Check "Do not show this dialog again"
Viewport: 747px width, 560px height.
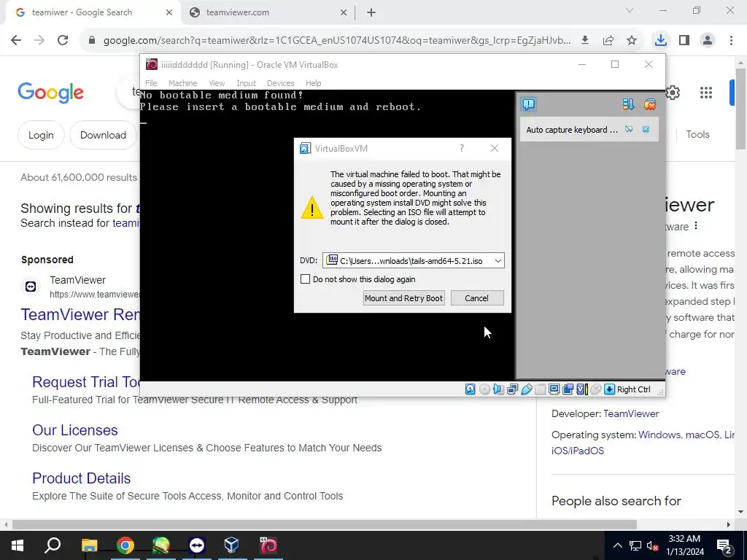point(306,279)
